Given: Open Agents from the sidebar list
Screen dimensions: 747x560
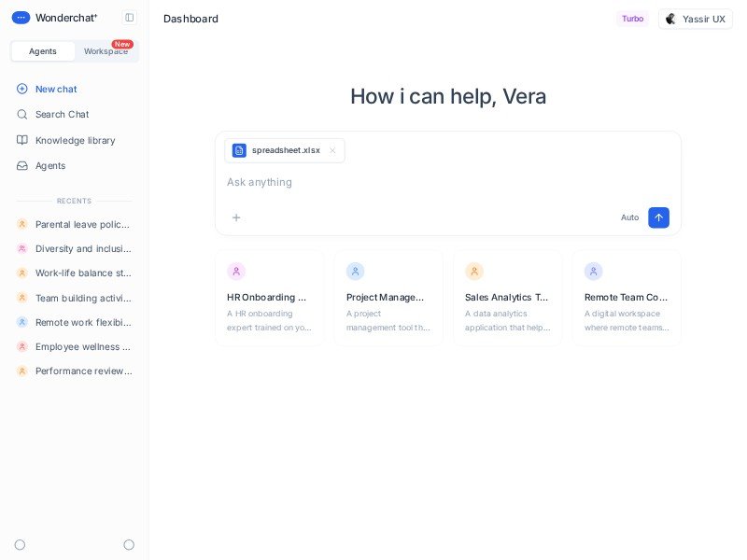Looking at the screenshot, I should point(50,165).
